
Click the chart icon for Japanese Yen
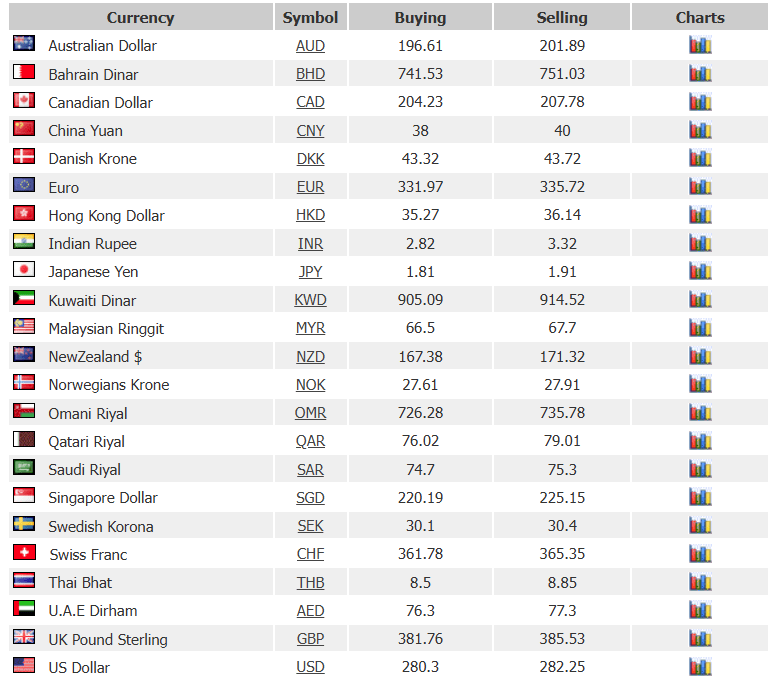(700, 271)
